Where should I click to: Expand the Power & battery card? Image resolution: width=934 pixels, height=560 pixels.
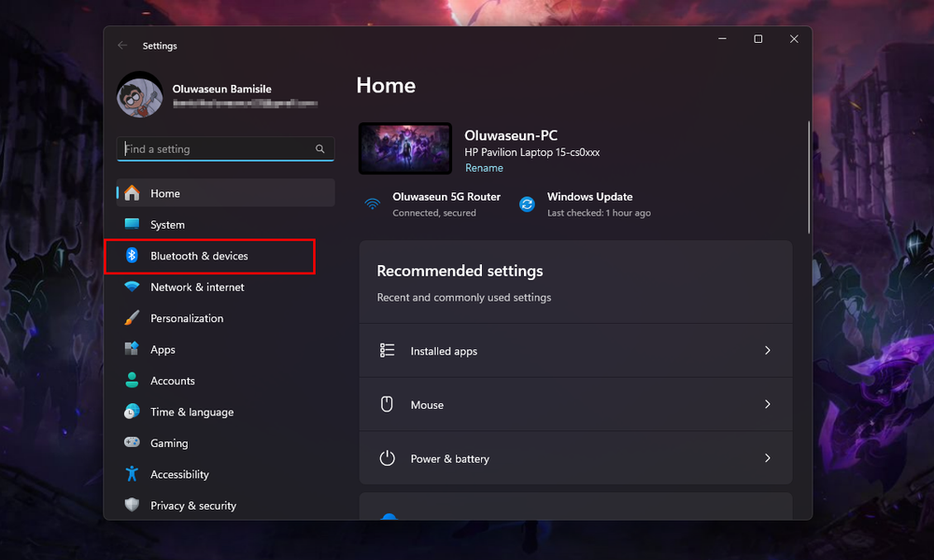pos(575,458)
